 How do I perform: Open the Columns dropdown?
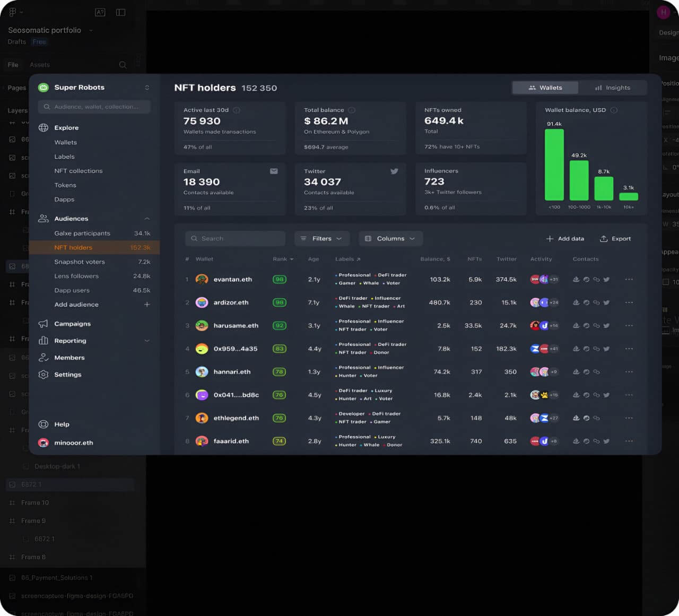click(x=390, y=239)
